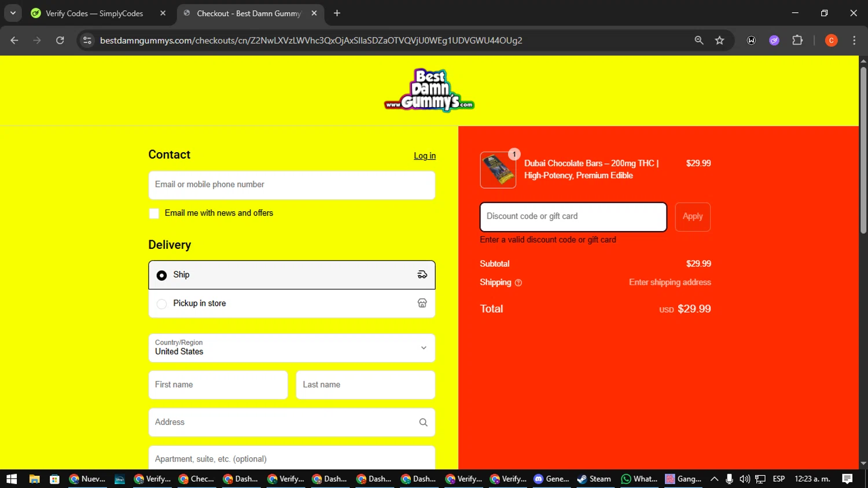Click the Apply discount button
This screenshot has width=868, height=488.
click(693, 217)
